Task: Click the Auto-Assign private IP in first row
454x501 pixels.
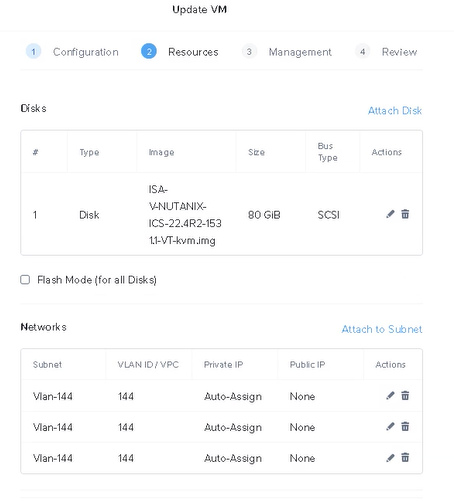Action: [233, 396]
